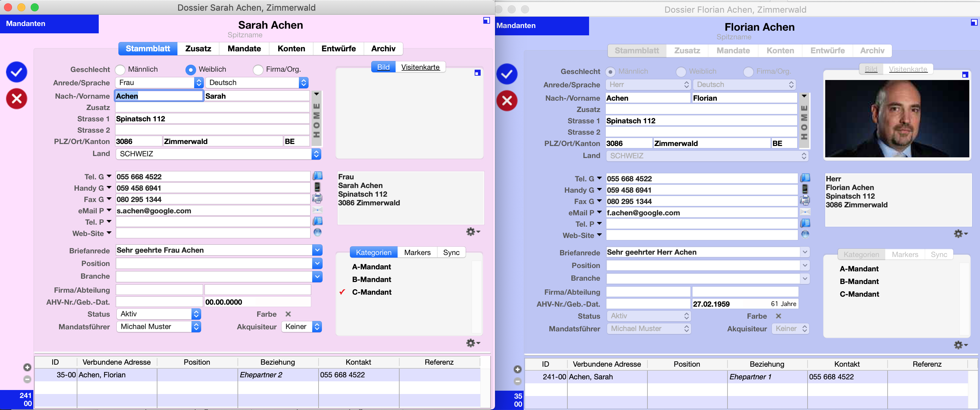The image size is (980, 410).
Task: Add linked address in Sarah's dossier
Action: tap(27, 367)
